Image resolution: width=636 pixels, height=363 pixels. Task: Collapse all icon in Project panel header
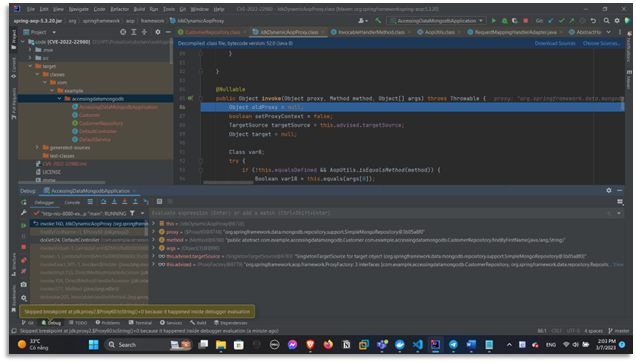(x=144, y=32)
